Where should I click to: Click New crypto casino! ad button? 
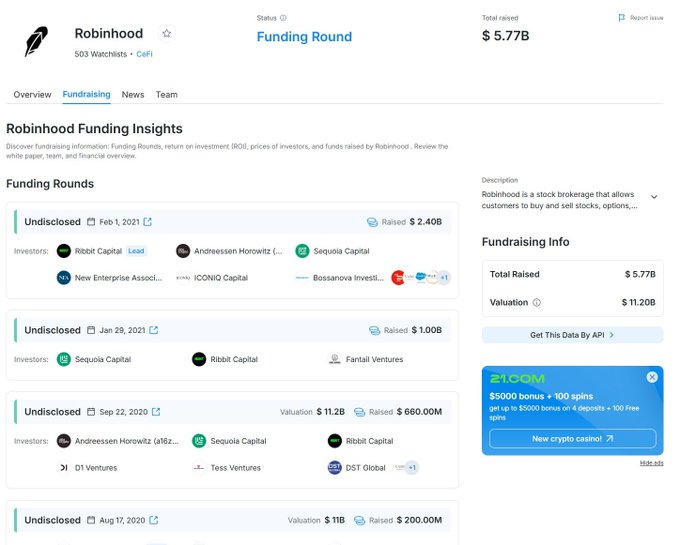pos(572,439)
